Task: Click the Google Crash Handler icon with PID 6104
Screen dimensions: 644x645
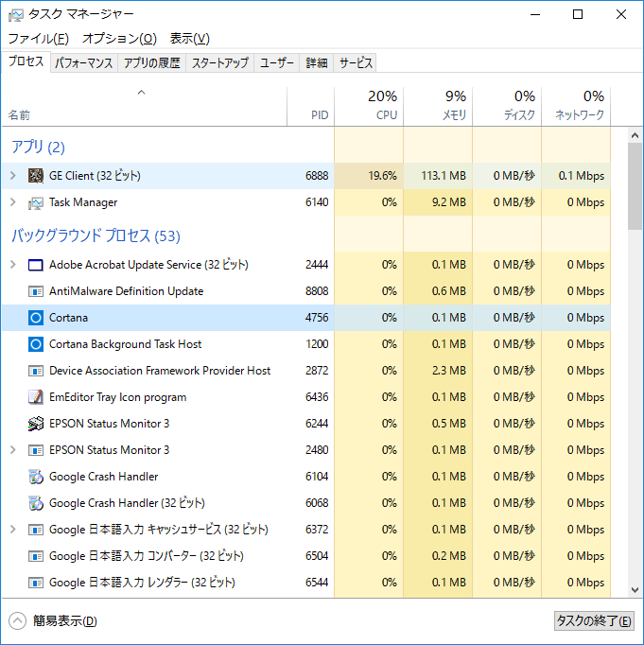Action: click(x=36, y=477)
